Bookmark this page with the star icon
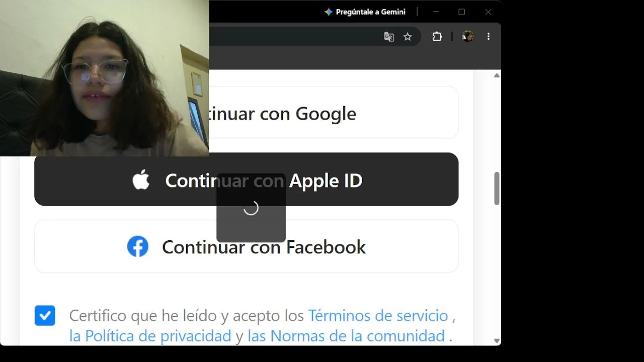 coord(408,37)
